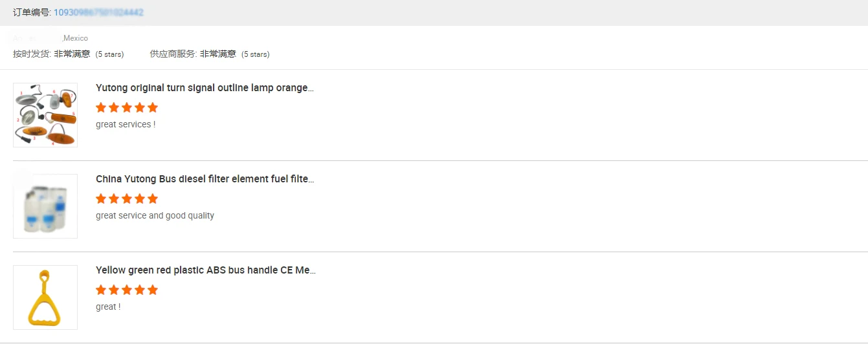The image size is (868, 344).
Task: Click first star of turn signal lamp rating
Action: (x=101, y=107)
